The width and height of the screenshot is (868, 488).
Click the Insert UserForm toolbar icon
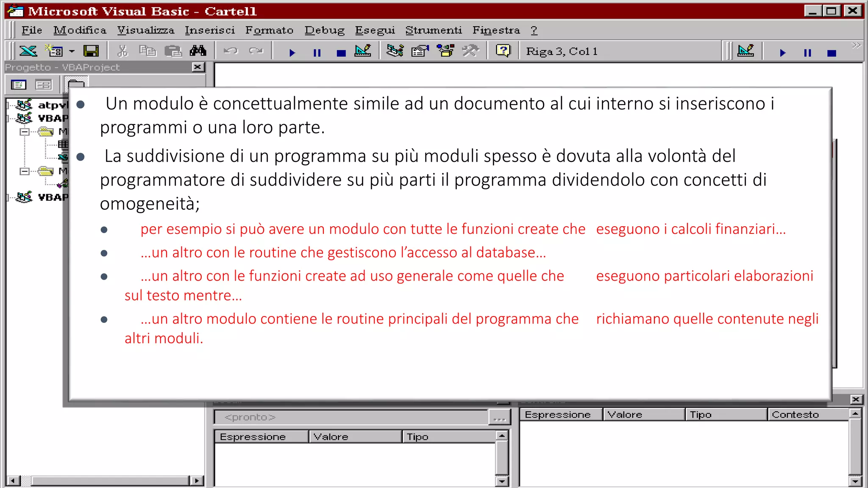pos(54,51)
